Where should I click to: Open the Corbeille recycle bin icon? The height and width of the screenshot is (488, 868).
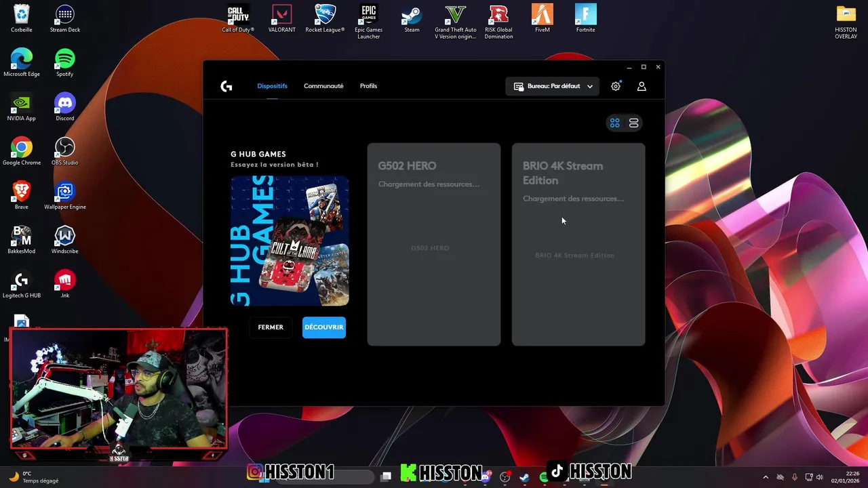tap(22, 18)
